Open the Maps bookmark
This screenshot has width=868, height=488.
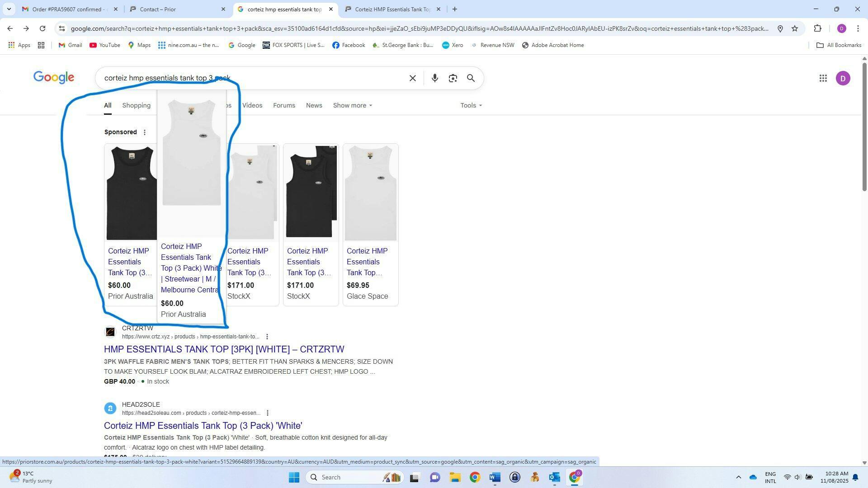139,45
